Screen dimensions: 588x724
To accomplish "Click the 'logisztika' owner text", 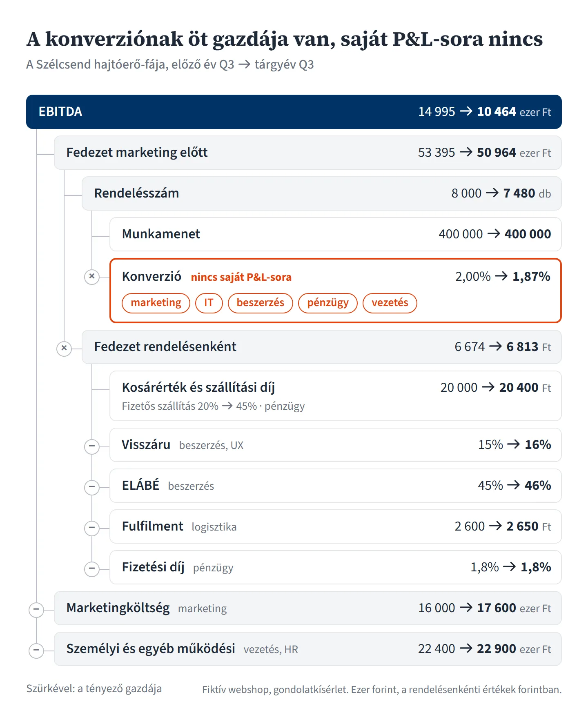I will point(214,527).
